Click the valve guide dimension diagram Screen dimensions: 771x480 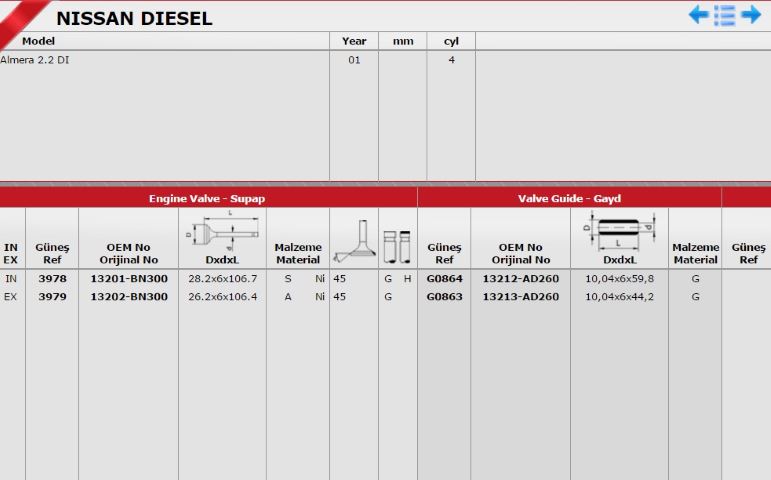point(620,231)
